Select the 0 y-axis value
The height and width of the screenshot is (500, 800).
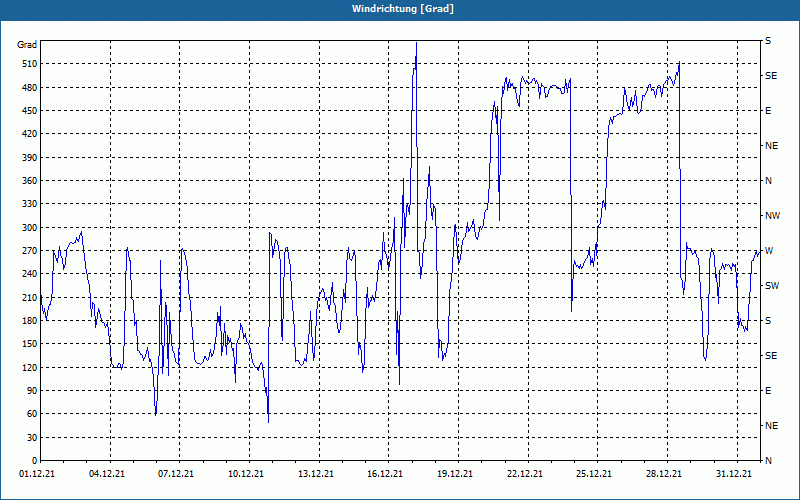point(34,460)
